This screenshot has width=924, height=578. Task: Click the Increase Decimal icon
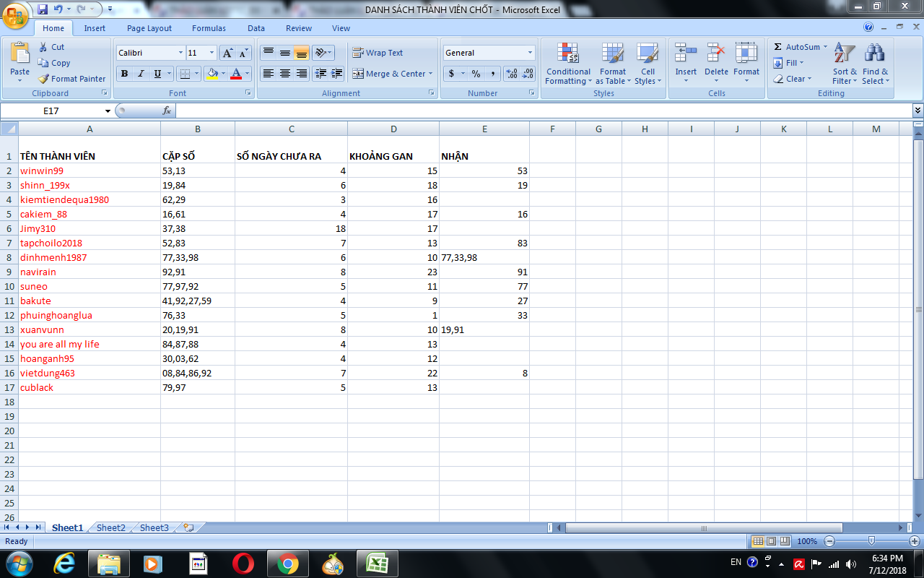click(x=512, y=74)
